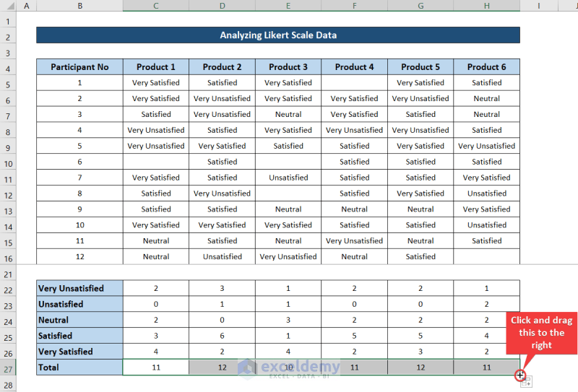Click Satisfied count 6 for Product 2
This screenshot has height=392, width=578.
pyautogui.click(x=222, y=336)
